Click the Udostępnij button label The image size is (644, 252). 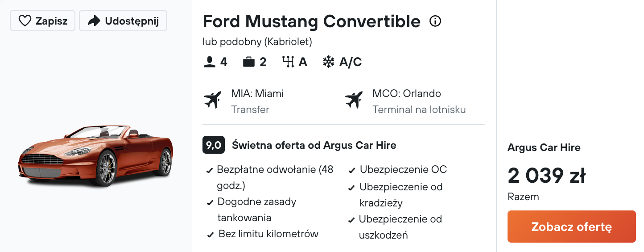[x=132, y=21]
